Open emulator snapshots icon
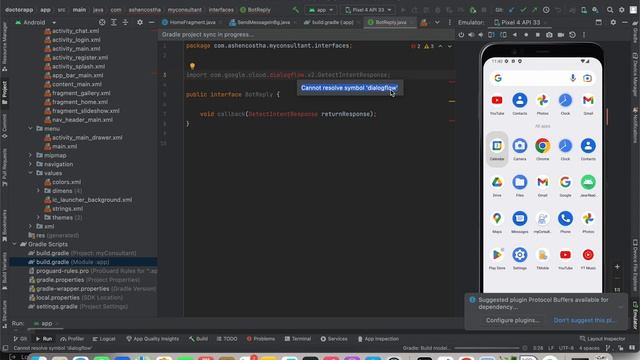The width and height of the screenshot is (640, 360). pos(572,35)
